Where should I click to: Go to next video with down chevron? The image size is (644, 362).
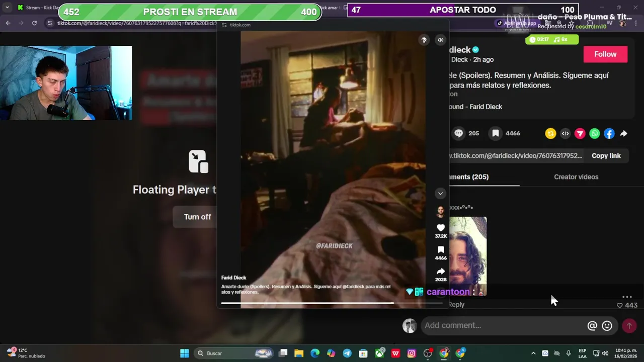tap(440, 194)
